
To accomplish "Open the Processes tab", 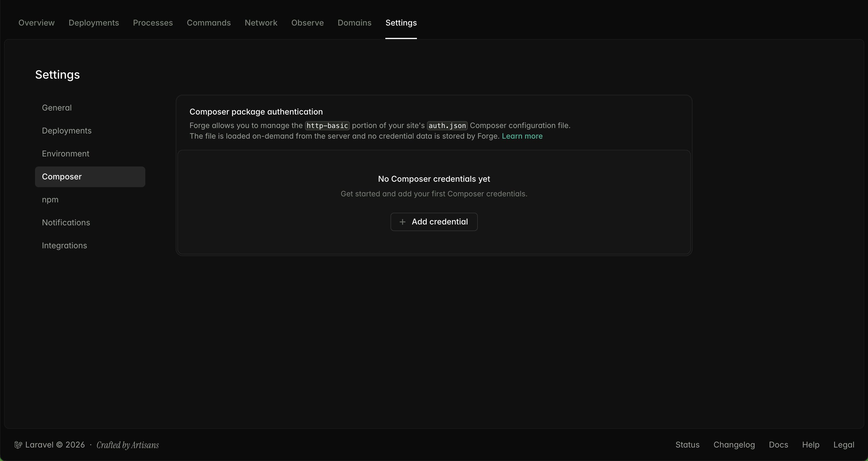I will pyautogui.click(x=153, y=23).
